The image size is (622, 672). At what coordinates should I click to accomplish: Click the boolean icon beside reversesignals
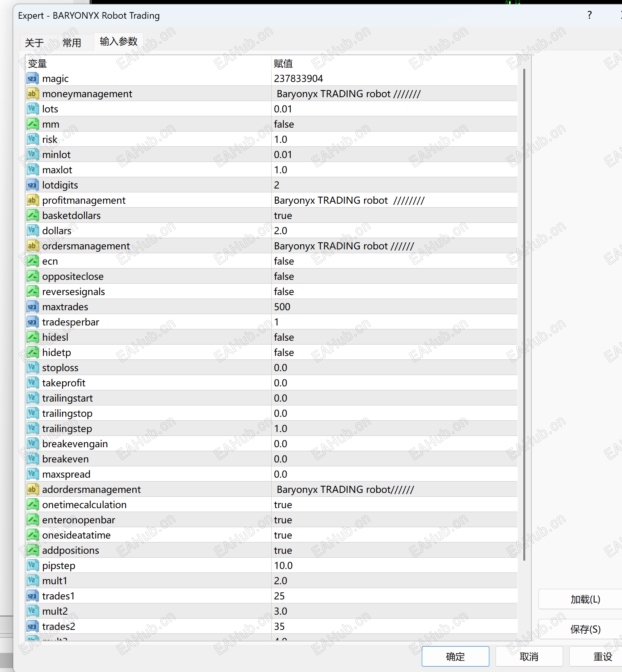click(x=32, y=292)
